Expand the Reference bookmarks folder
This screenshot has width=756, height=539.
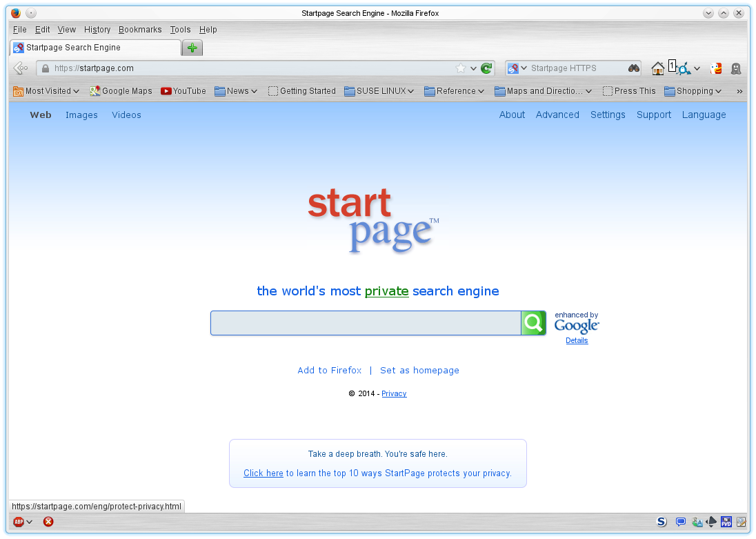(454, 90)
